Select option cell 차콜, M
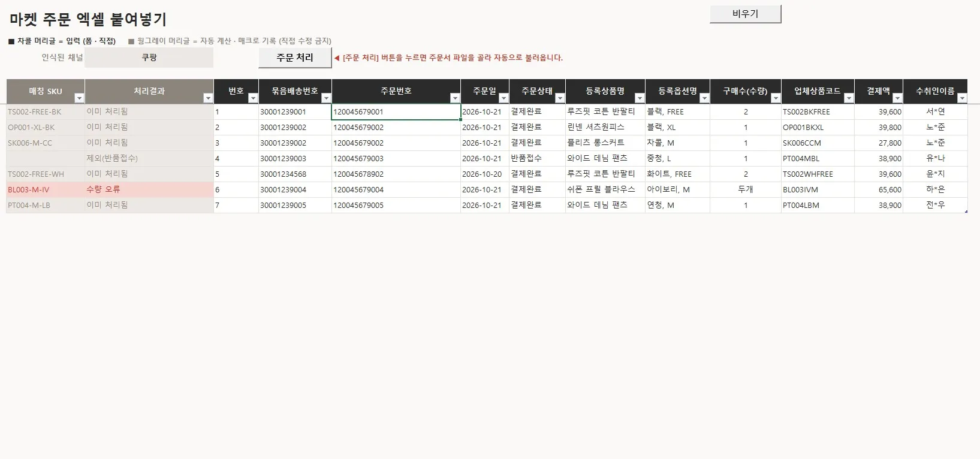 [677, 143]
